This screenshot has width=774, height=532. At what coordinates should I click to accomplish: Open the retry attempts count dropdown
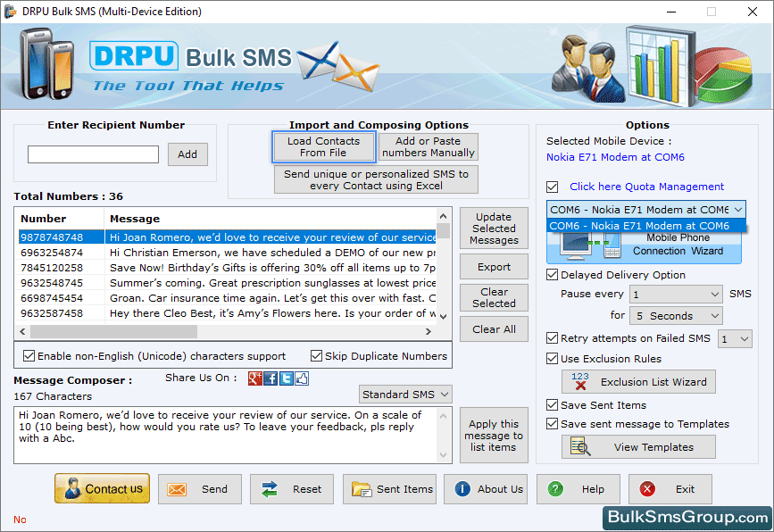(735, 339)
